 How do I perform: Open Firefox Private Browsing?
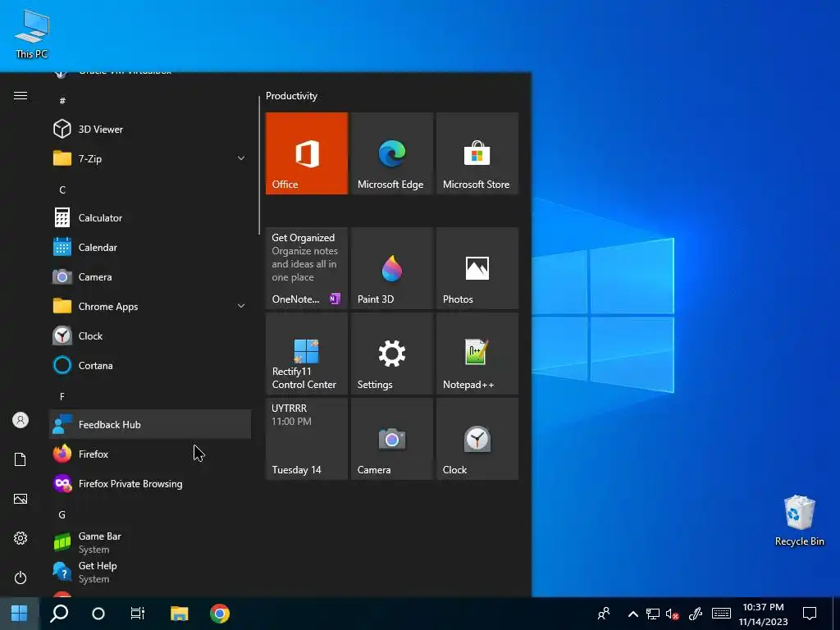click(150, 483)
